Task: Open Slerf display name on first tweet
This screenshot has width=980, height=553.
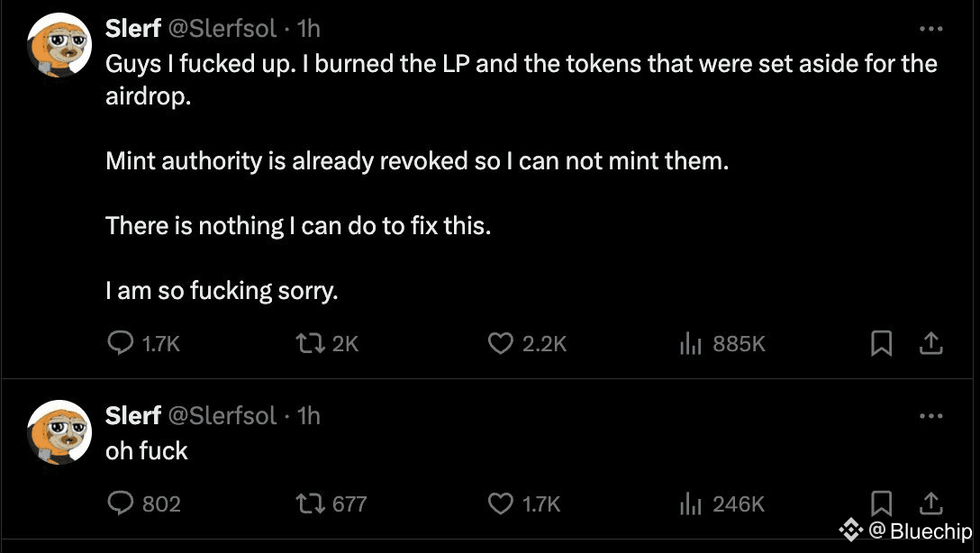Action: (132, 29)
